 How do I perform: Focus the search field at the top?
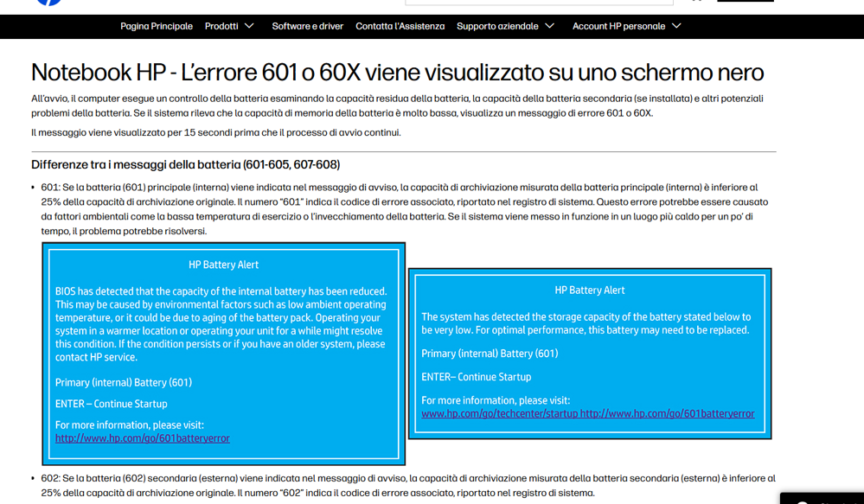pyautogui.click(x=539, y=3)
